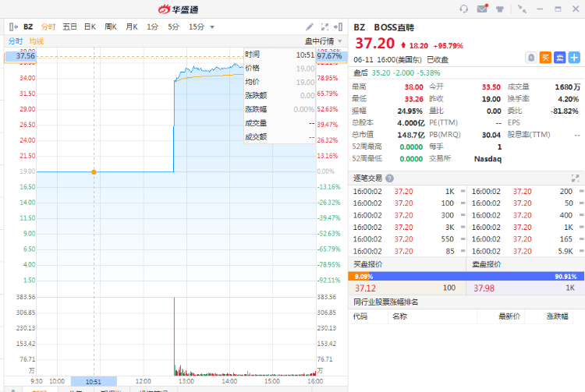Set a price alert bell
This screenshot has height=392, width=585.
tap(531, 58)
